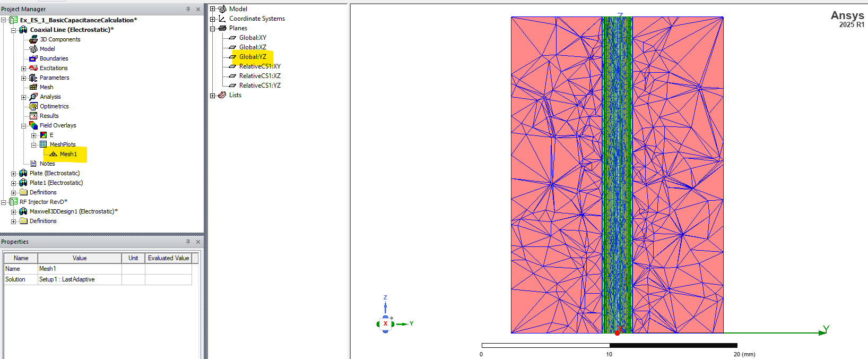Viewport: 868px width, 359px height.
Task: Click the Optimetrics icon
Action: coord(33,106)
